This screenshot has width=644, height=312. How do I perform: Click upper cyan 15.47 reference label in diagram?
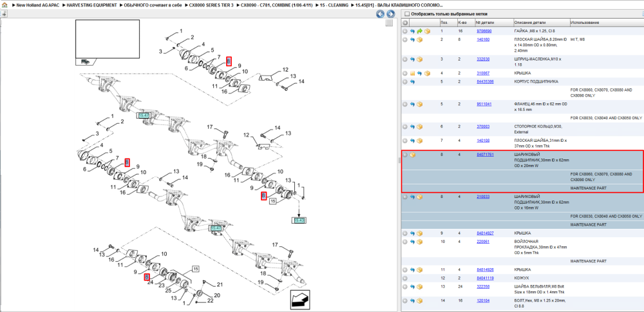[x=144, y=115]
